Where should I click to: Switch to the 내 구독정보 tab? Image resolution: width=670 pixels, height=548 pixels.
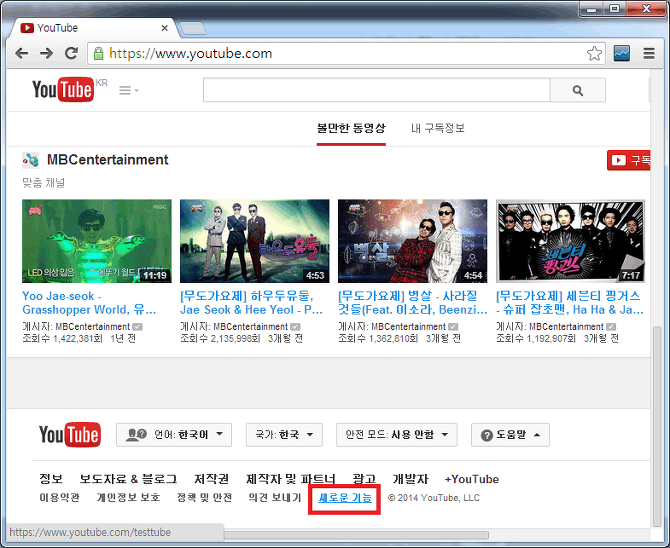pyautogui.click(x=438, y=128)
